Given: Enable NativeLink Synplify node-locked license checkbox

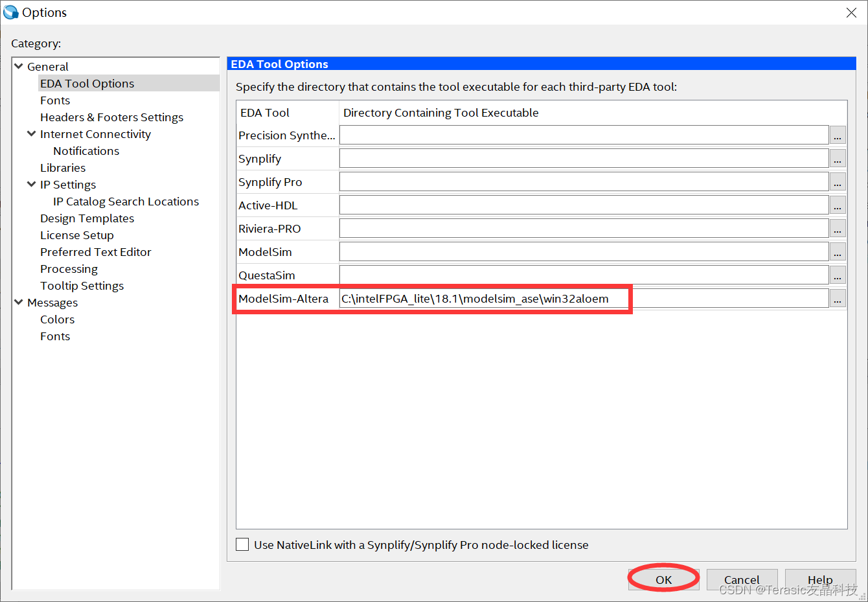Looking at the screenshot, I should click(x=242, y=544).
